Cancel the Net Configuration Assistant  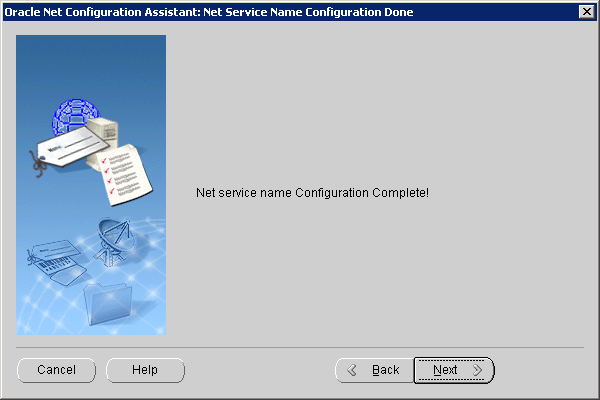click(x=56, y=370)
